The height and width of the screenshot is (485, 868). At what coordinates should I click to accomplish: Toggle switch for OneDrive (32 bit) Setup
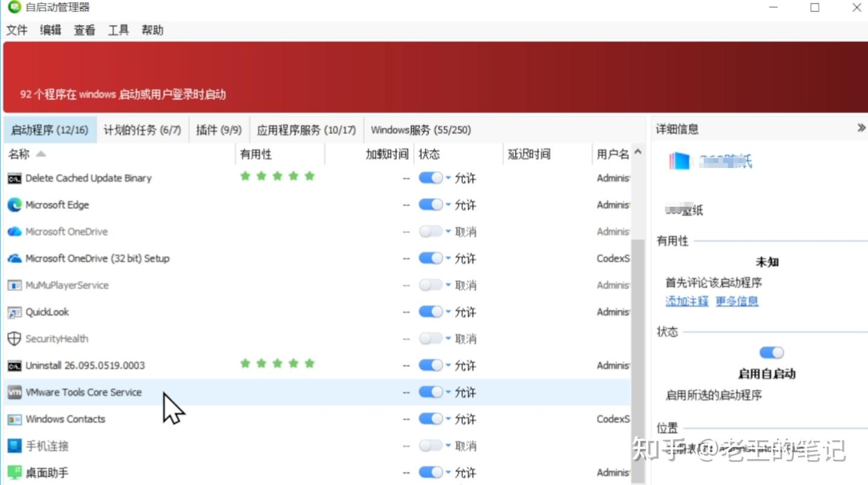click(430, 258)
